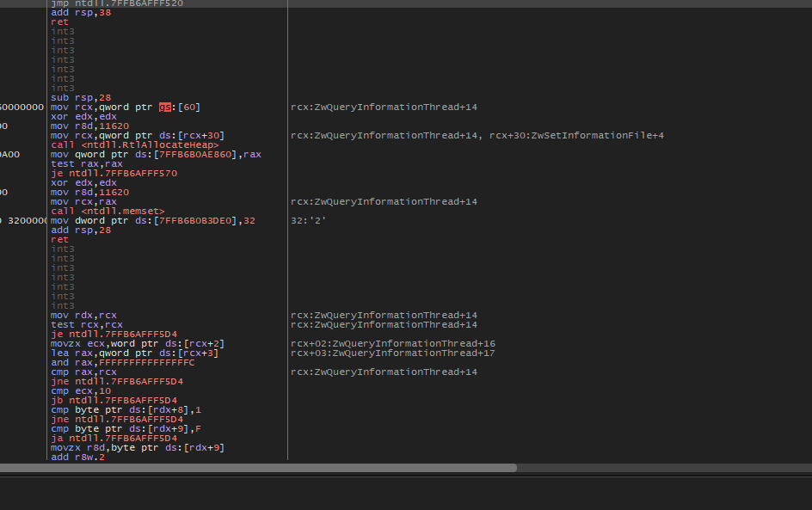Screen dimensions: 812x510
Task: Click the mov rcx, gs:[60] instruction
Action: pyautogui.click(x=126, y=108)
